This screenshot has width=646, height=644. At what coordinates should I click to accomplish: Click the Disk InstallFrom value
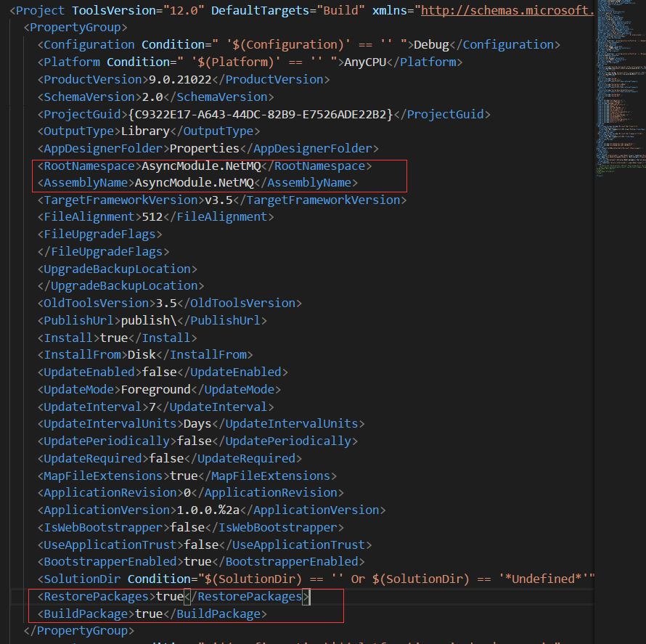[142, 355]
